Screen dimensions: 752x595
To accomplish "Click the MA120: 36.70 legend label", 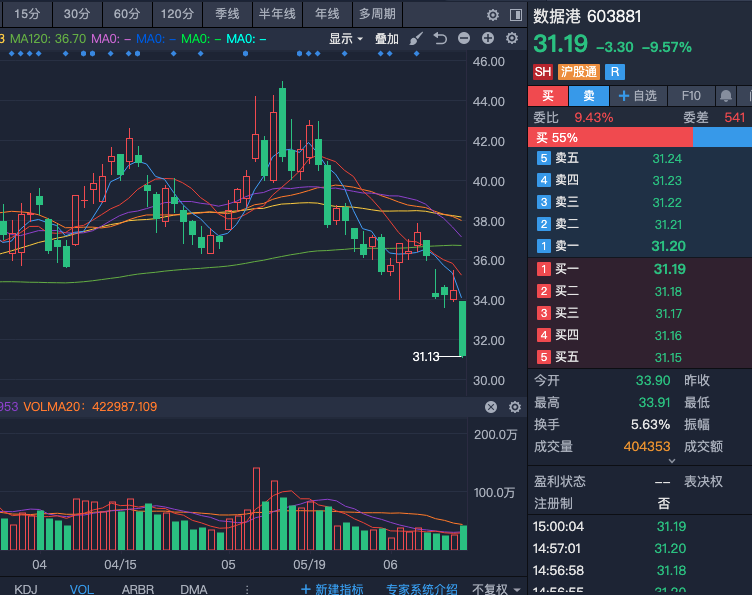I will [48, 39].
